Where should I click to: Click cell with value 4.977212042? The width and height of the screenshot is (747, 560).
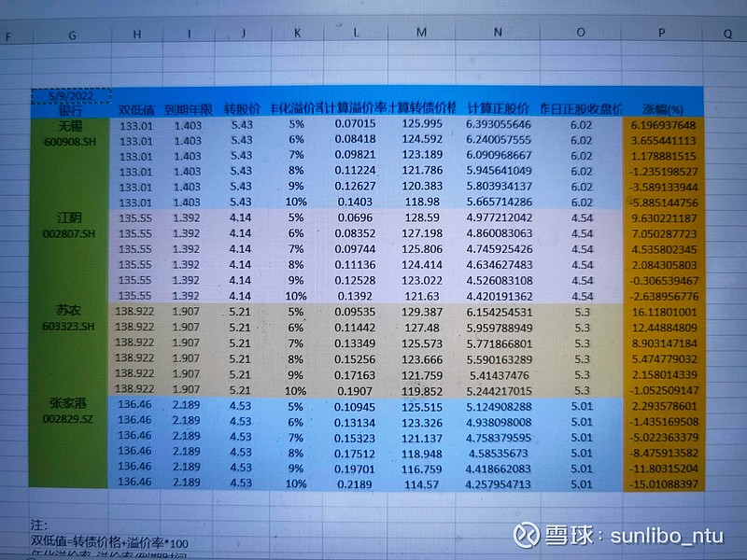[499, 217]
